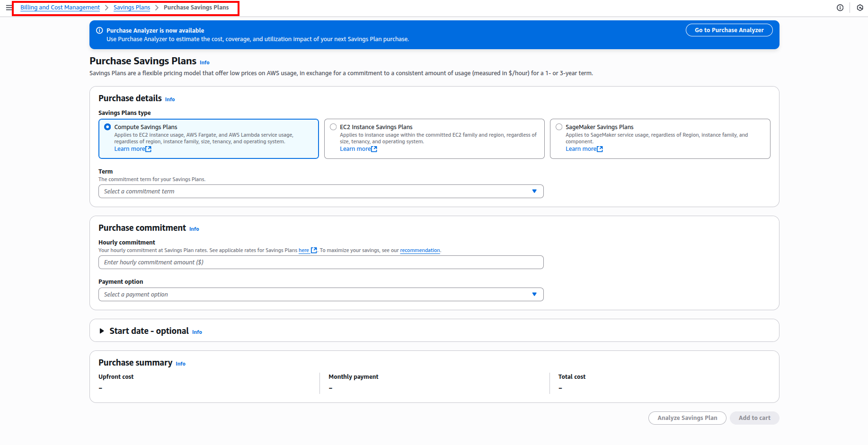The height and width of the screenshot is (445, 868).
Task: Select SageMaker Savings Plans radio button
Action: [x=559, y=127]
